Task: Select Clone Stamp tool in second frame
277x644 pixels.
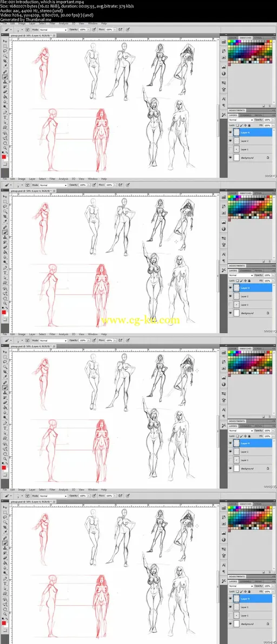Action: [x=5, y=237]
